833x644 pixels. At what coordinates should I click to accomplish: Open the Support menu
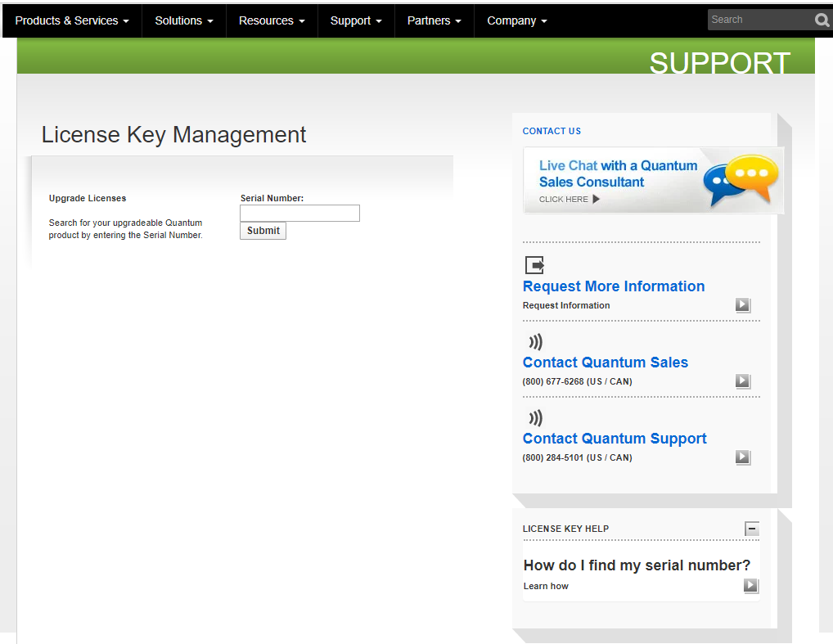pos(356,20)
